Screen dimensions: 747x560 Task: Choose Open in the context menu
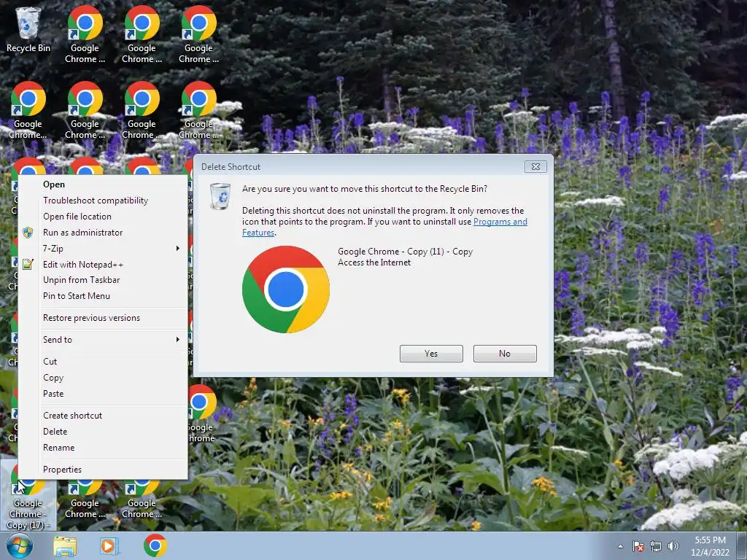click(x=103, y=184)
